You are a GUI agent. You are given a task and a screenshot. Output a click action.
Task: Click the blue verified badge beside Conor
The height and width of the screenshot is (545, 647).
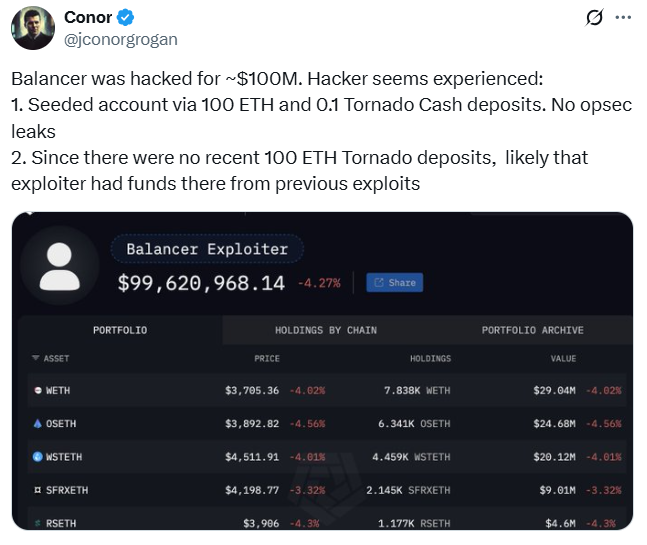pyautogui.click(x=126, y=18)
